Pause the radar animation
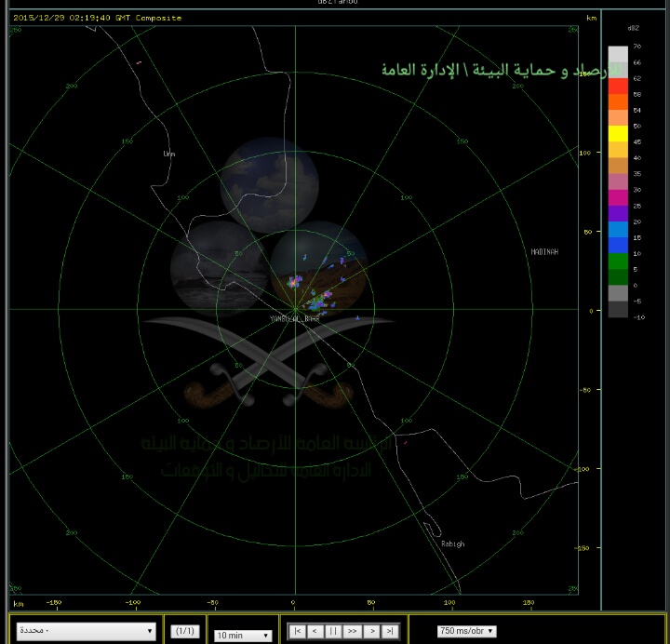Screen dimensions: 670x644 (x=333, y=631)
